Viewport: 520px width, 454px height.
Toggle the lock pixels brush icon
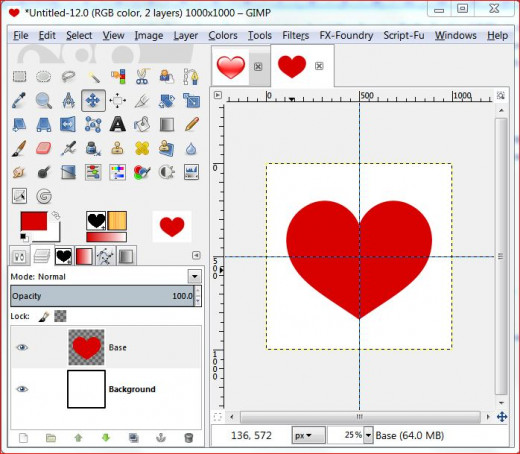44,316
